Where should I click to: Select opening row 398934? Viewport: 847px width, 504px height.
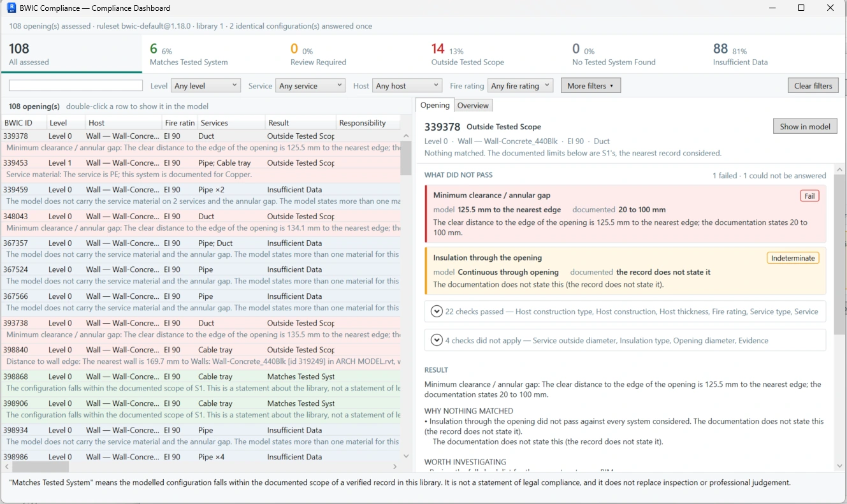coord(201,436)
